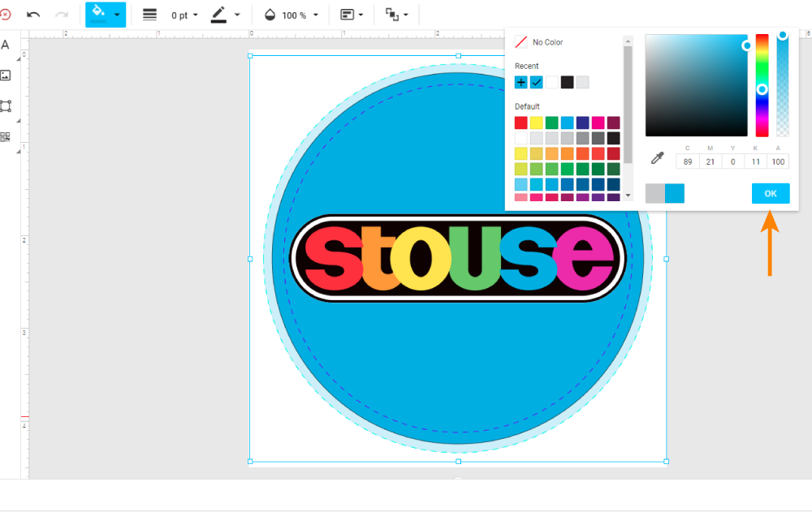Click the stroke width lines icon
Screen dimensions: 812x512
[x=149, y=15]
